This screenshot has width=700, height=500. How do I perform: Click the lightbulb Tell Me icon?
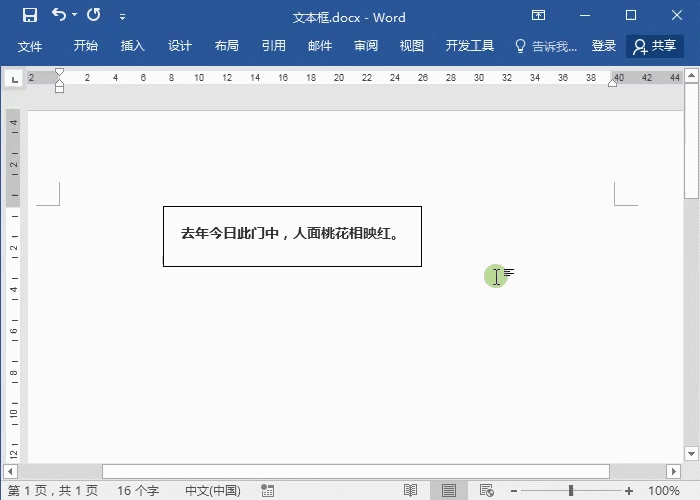520,46
